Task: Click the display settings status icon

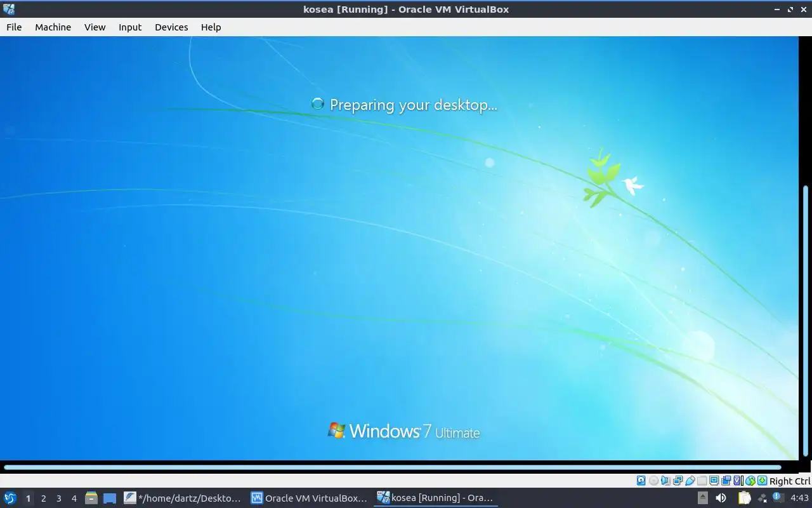Action: coord(714,481)
